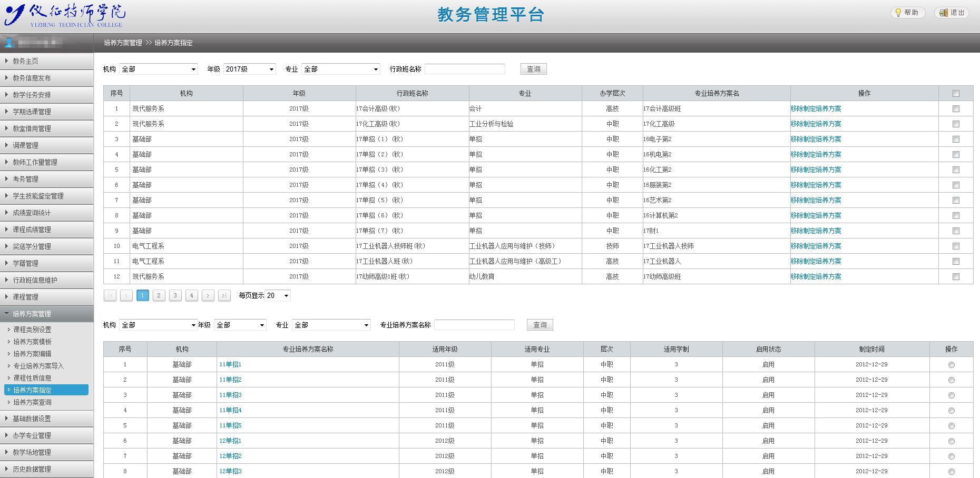Select page 4 in pagination

[192, 295]
